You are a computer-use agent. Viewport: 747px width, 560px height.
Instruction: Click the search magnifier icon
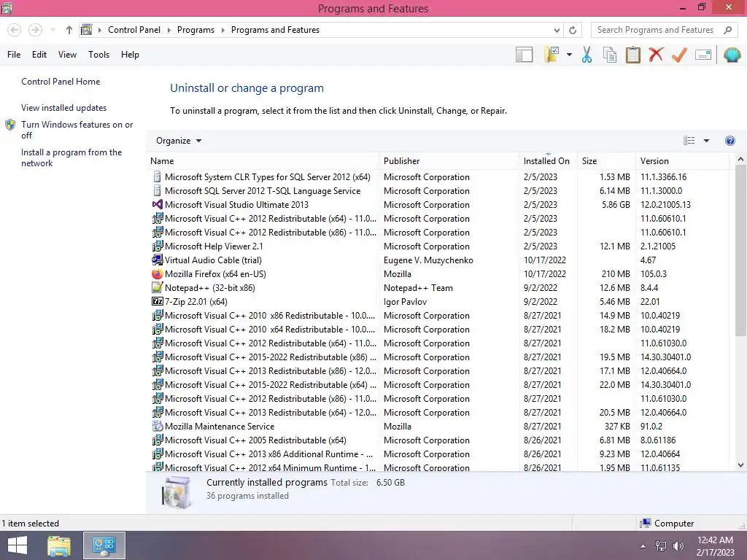727,30
